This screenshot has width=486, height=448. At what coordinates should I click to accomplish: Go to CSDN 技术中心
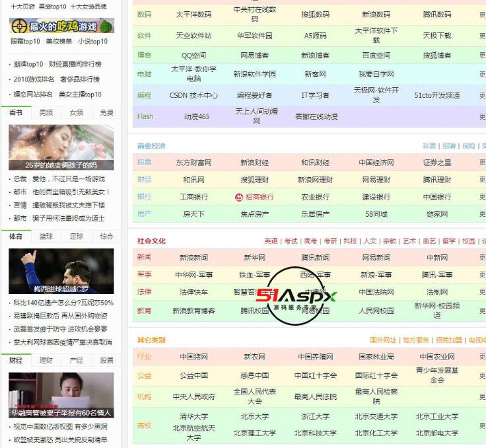(193, 95)
